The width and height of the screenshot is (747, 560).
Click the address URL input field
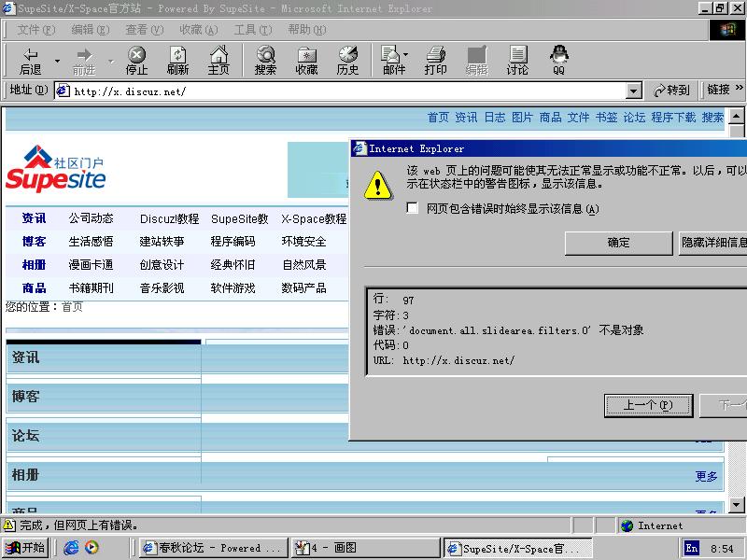[x=347, y=91]
